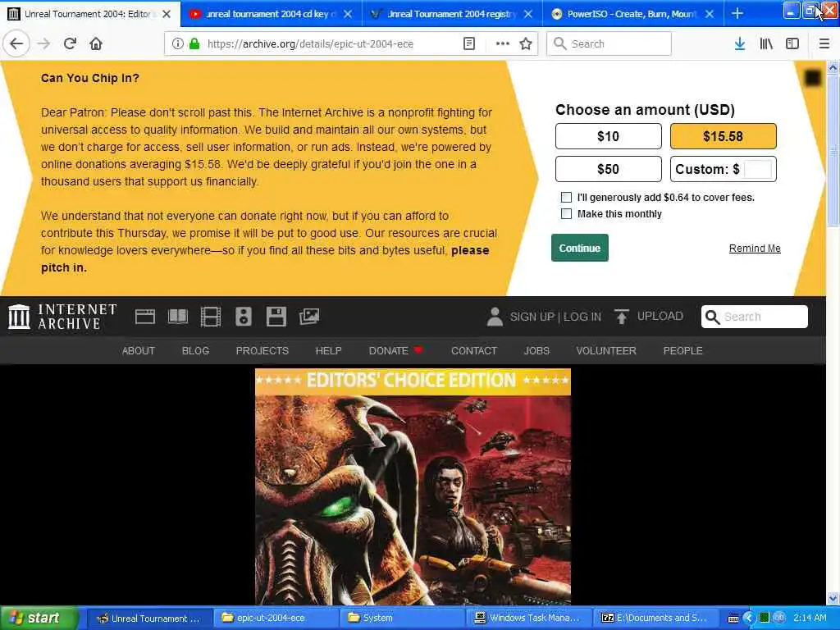Open the Audio speaker icon
Image resolution: width=840 pixels, height=630 pixels.
pyautogui.click(x=243, y=317)
